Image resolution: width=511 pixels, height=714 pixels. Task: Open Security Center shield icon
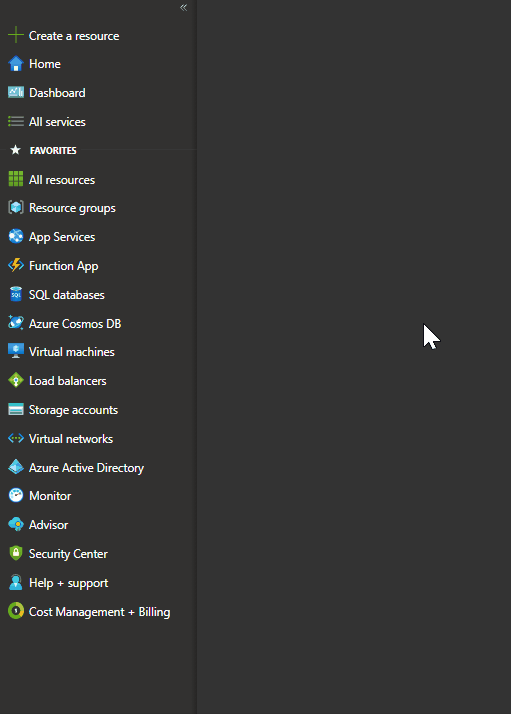[16, 553]
